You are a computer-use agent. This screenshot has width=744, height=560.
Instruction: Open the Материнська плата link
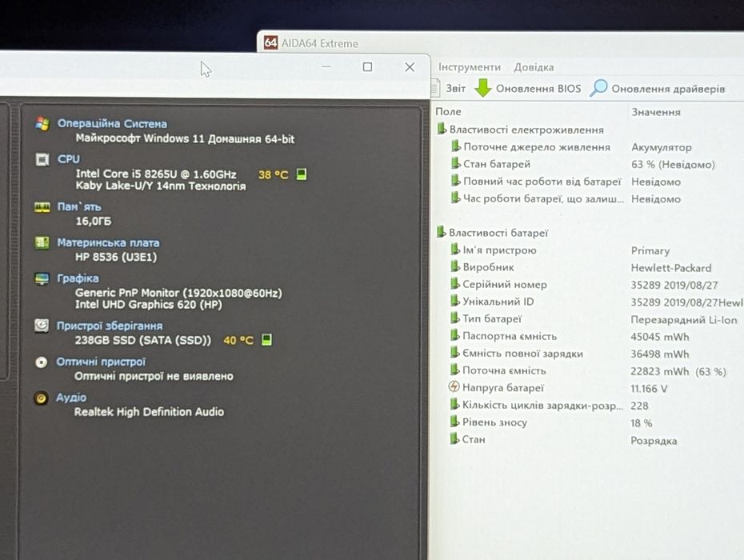point(108,242)
